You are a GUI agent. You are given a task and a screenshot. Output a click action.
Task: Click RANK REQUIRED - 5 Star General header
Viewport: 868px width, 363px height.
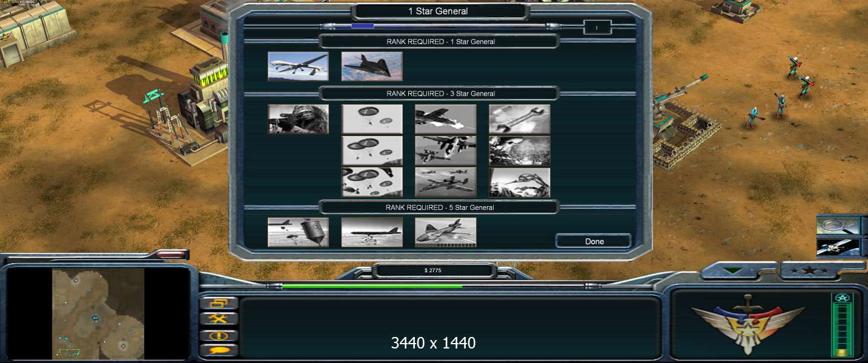pyautogui.click(x=440, y=208)
